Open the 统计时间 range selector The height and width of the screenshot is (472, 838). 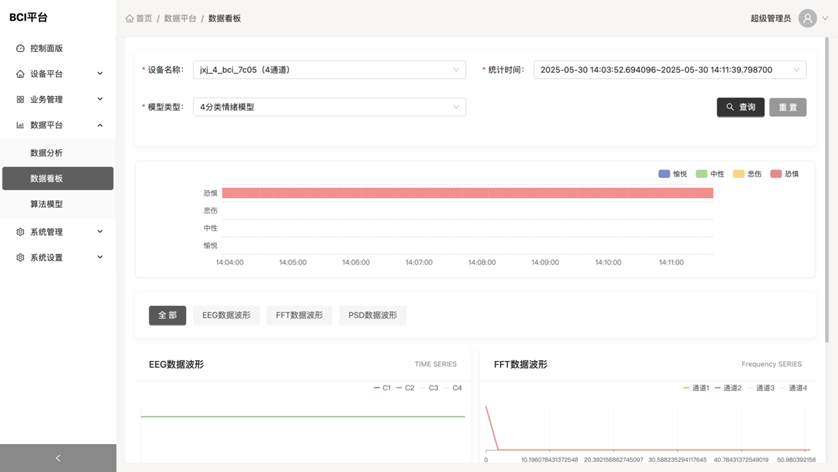pos(669,70)
